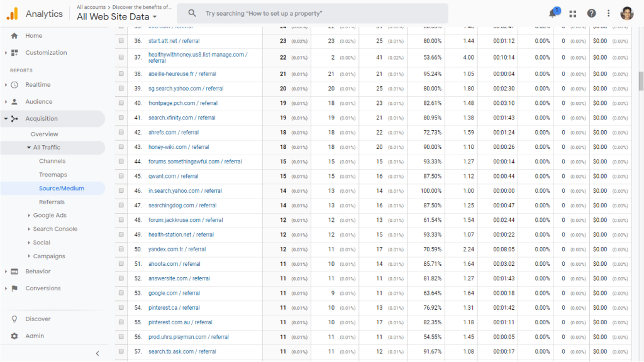
Task: Open the Channels report
Action: [52, 162]
